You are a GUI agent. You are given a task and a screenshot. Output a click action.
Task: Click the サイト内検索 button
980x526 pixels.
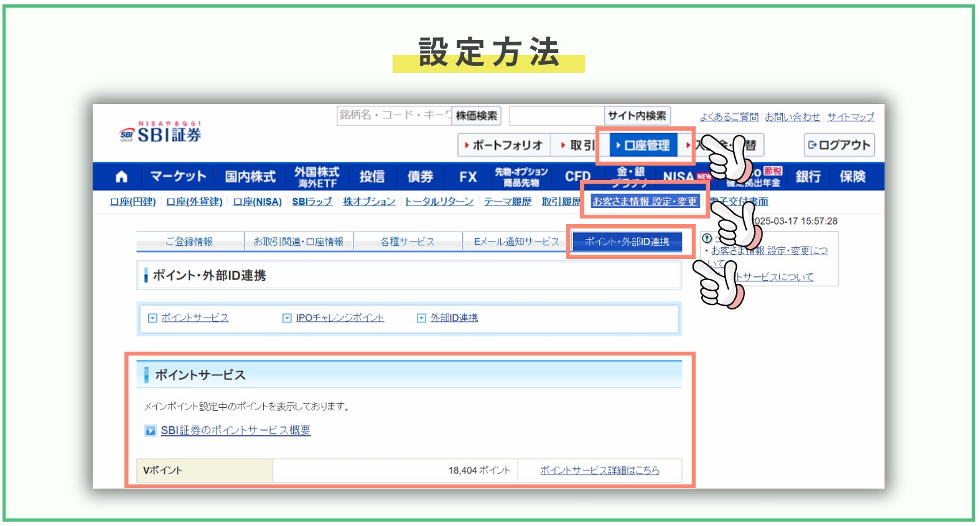[637, 116]
